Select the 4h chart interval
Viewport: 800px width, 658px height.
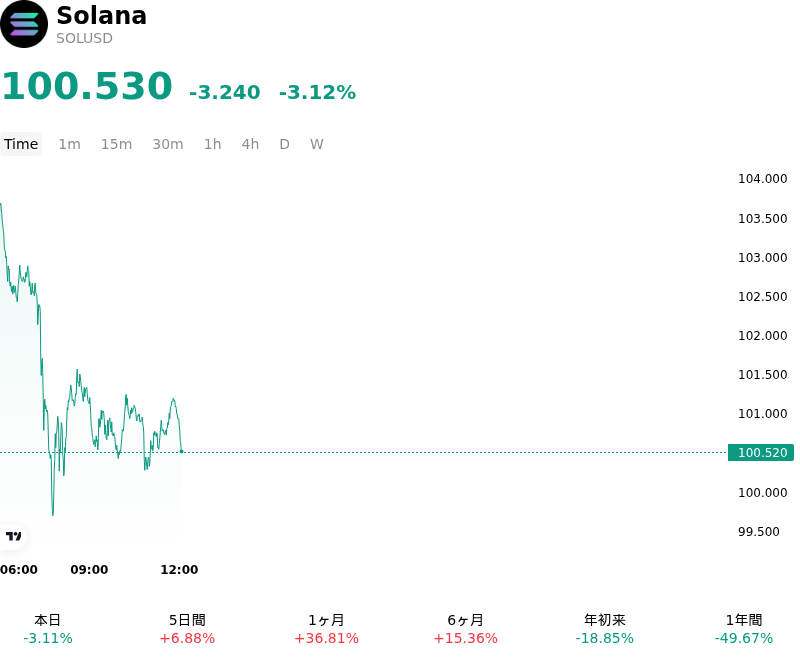(250, 144)
